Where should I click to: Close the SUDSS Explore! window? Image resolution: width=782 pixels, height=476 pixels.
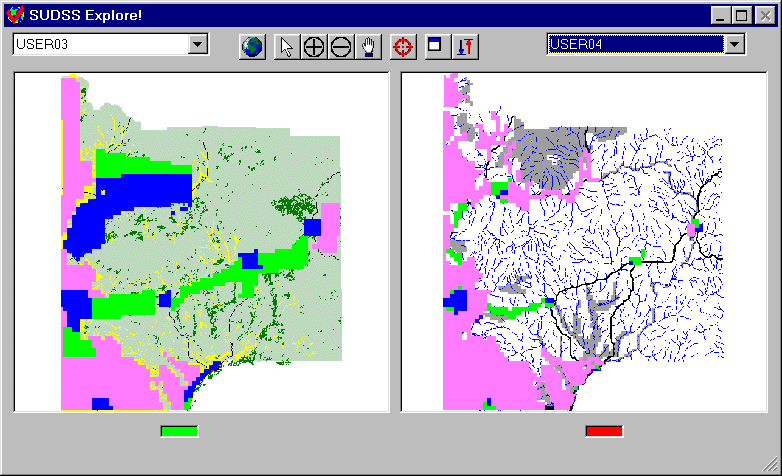coord(766,15)
